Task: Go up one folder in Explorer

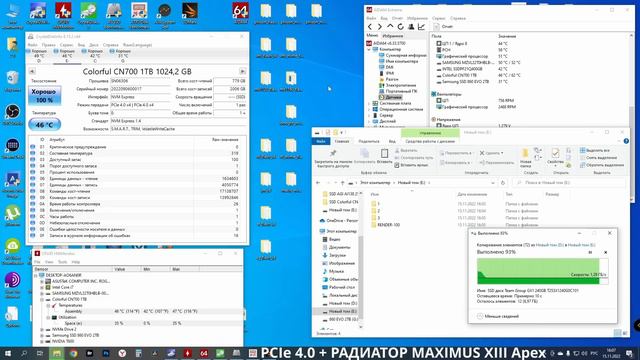Action: point(342,183)
